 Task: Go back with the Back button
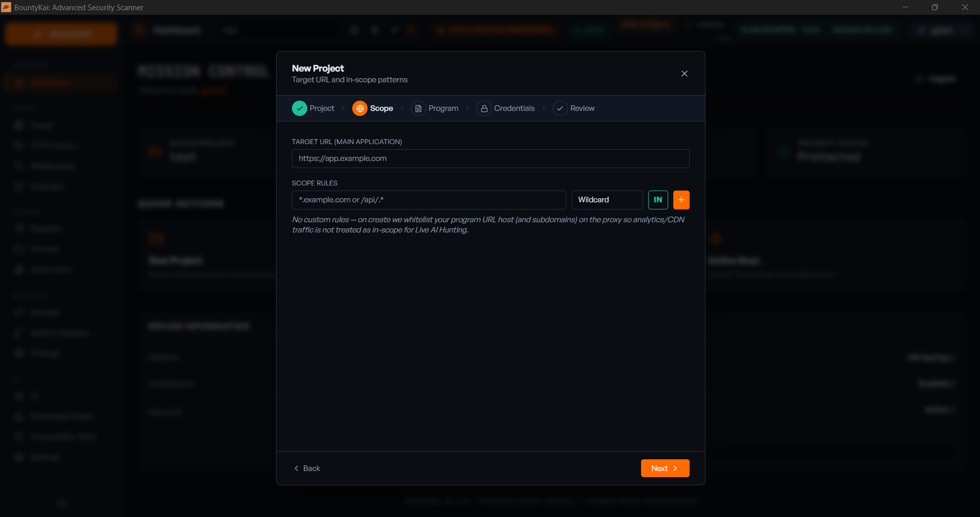pos(307,468)
